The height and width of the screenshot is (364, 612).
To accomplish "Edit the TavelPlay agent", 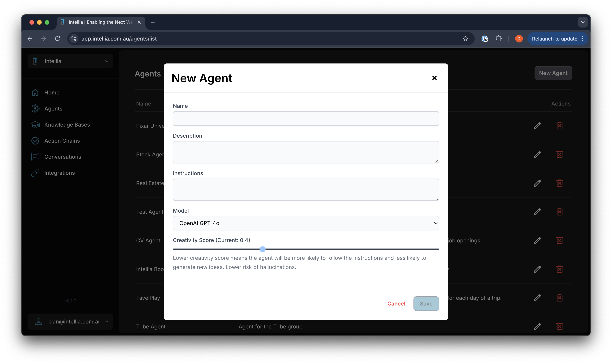I will point(537,298).
